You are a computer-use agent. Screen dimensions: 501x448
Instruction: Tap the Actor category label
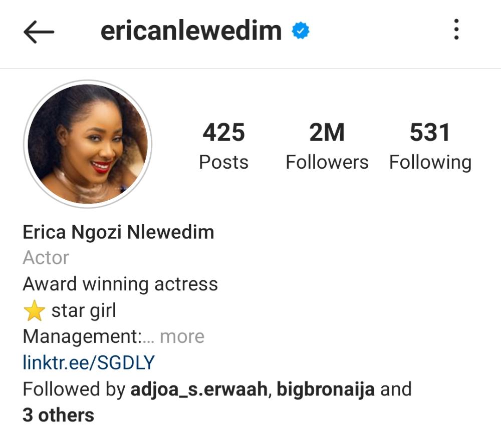(x=46, y=257)
